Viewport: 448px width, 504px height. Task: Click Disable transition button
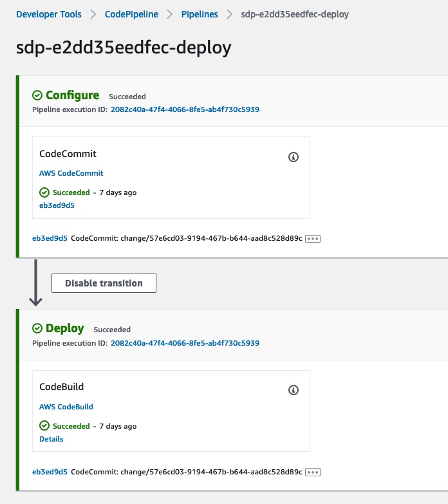click(x=104, y=283)
